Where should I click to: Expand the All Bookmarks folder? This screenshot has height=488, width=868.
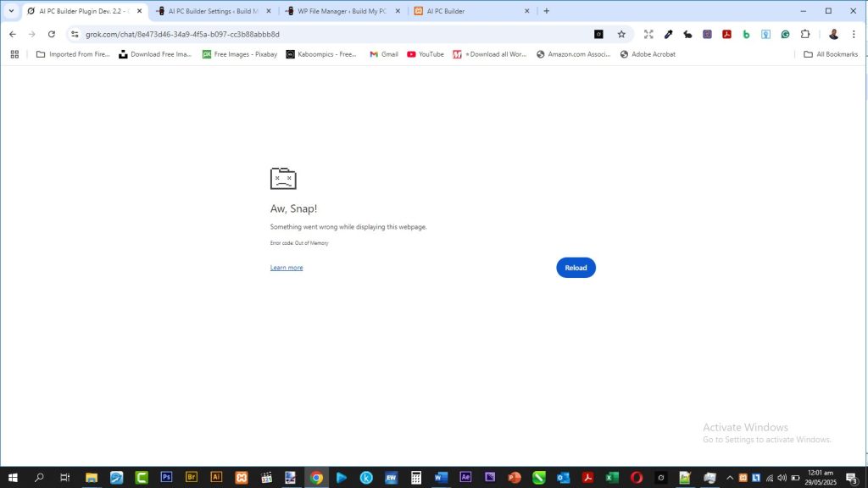coord(831,54)
